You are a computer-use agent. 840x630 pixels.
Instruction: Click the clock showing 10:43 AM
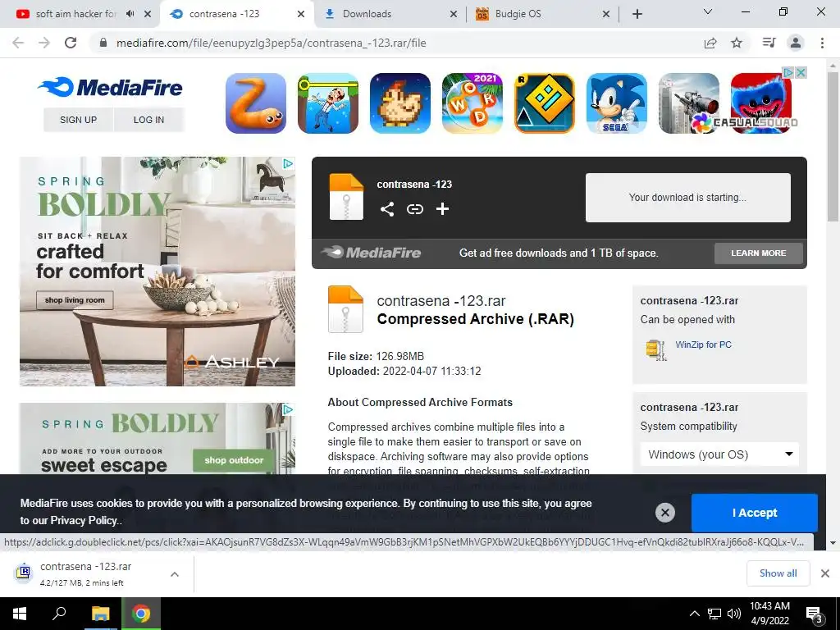point(769,614)
